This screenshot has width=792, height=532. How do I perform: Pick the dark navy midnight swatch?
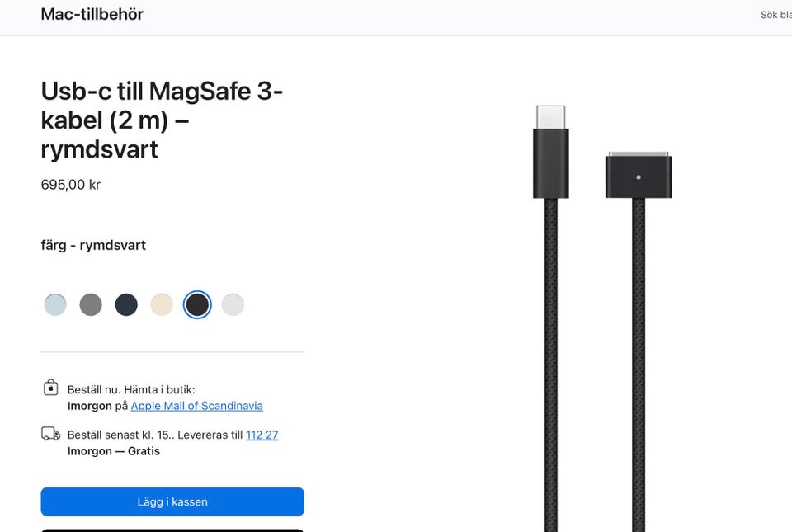126,304
